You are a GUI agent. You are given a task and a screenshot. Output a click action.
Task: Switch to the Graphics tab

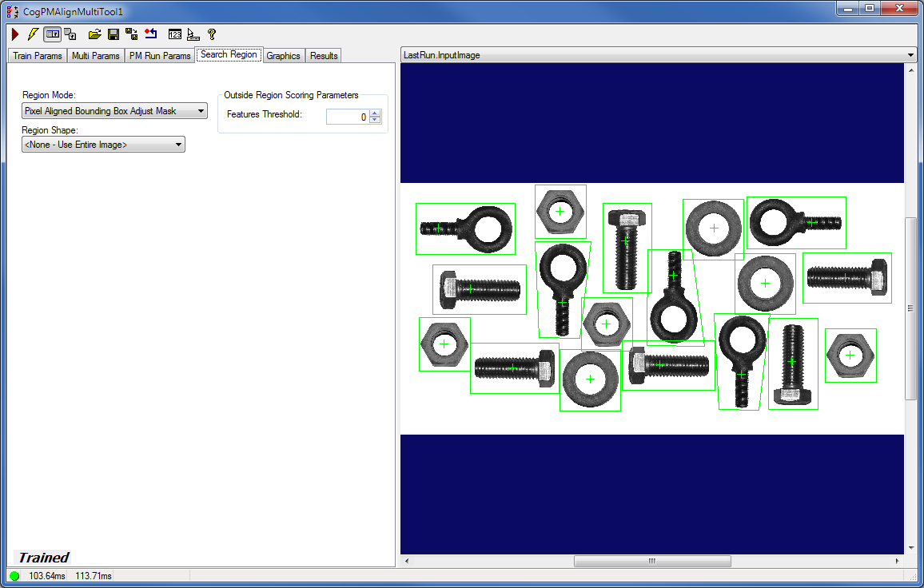coord(284,55)
